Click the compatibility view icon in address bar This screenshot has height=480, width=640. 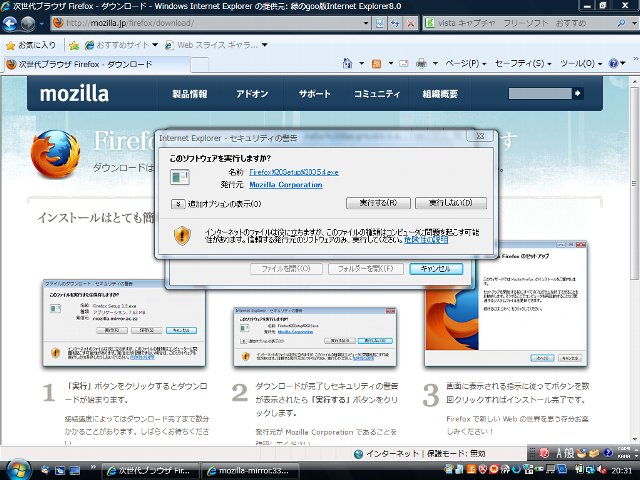coord(379,23)
